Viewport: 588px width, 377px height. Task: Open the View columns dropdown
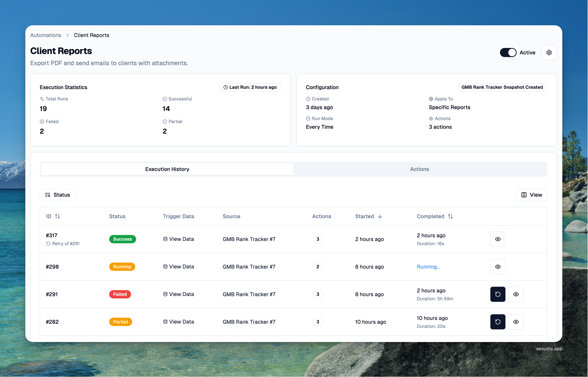pyautogui.click(x=531, y=195)
